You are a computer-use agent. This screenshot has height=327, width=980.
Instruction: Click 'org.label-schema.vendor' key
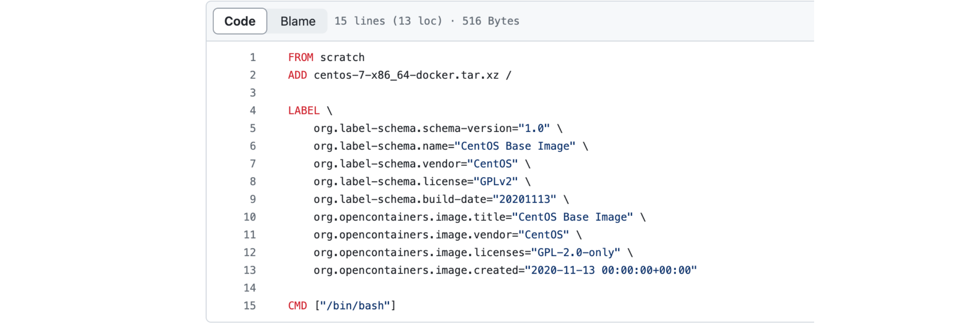[x=387, y=163]
